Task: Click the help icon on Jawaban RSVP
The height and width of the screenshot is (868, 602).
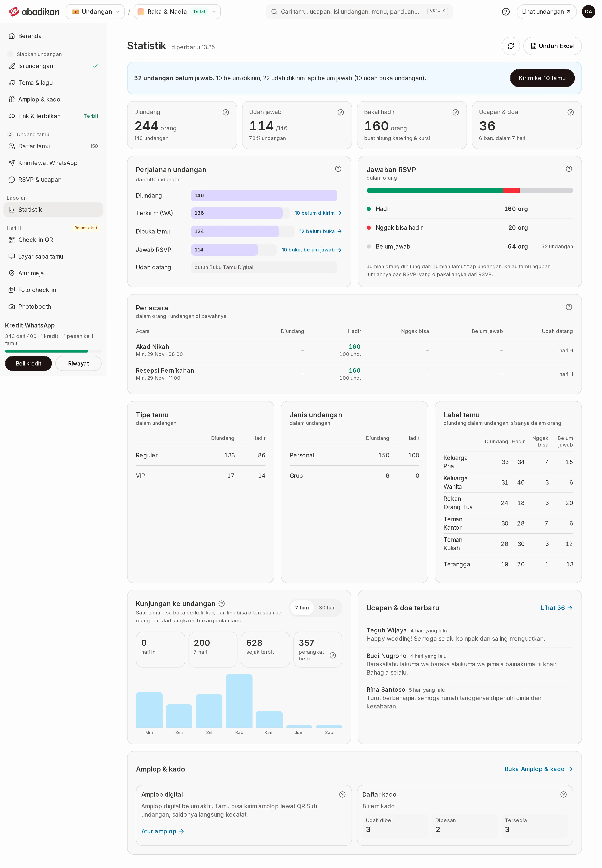Action: point(569,169)
